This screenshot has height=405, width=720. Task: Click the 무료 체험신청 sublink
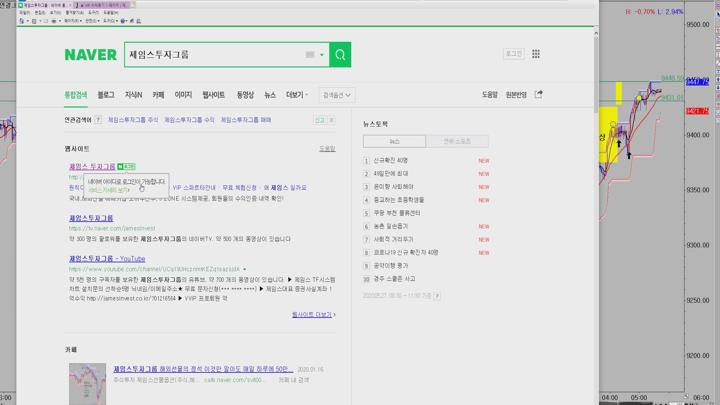click(x=240, y=188)
